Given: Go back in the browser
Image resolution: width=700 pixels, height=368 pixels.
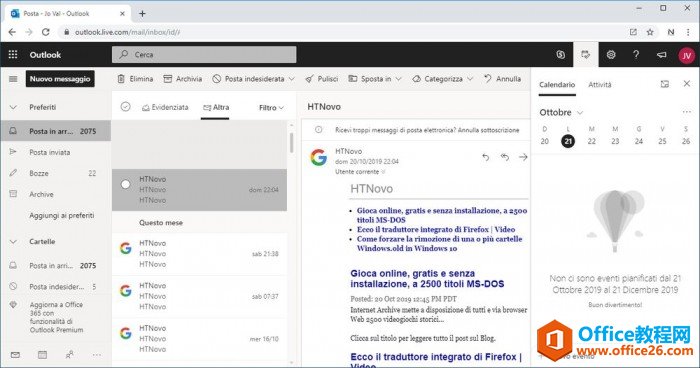Looking at the screenshot, I should click(x=12, y=32).
